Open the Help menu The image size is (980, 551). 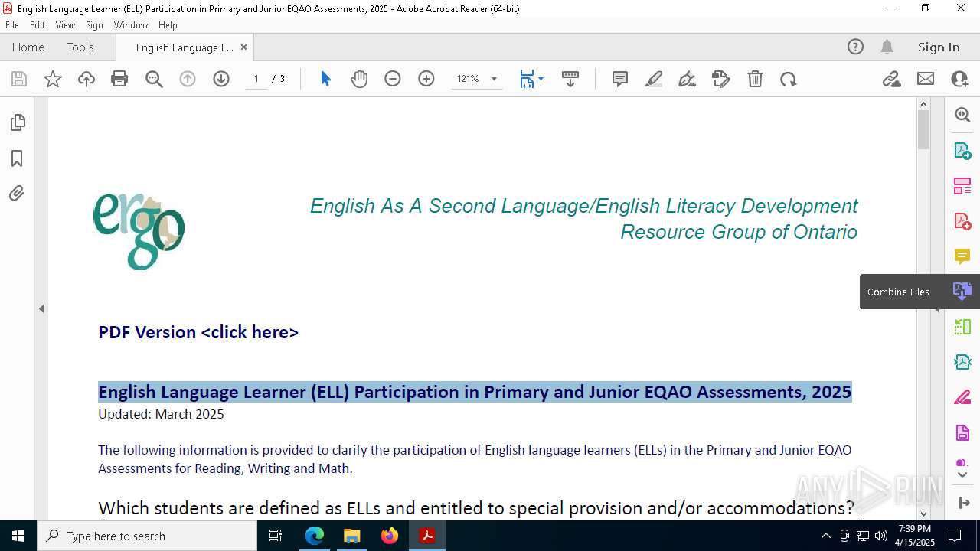click(168, 25)
